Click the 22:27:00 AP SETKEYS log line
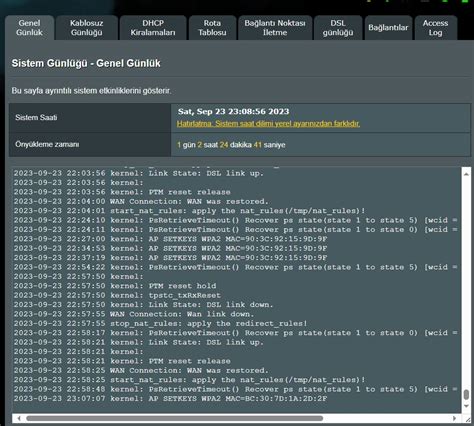This screenshot has height=426, width=474. (170, 239)
